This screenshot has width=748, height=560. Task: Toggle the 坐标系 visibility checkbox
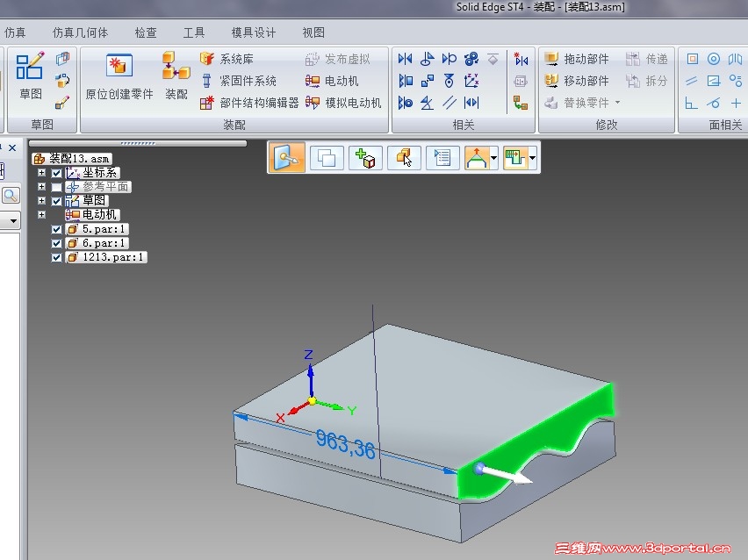click(56, 173)
